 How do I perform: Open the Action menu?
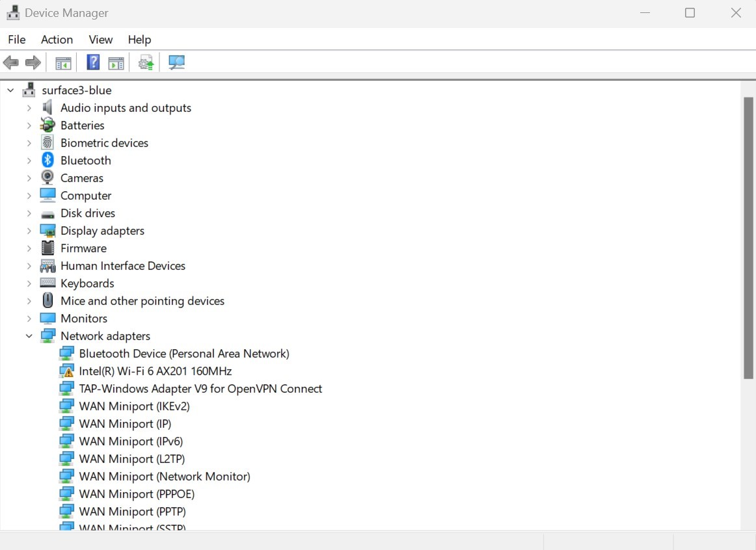57,40
